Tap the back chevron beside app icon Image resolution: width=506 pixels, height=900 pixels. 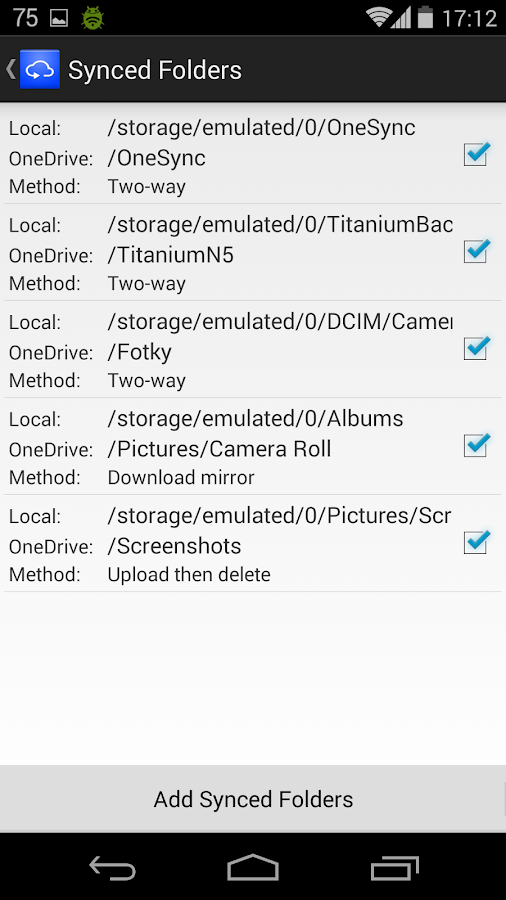point(10,69)
